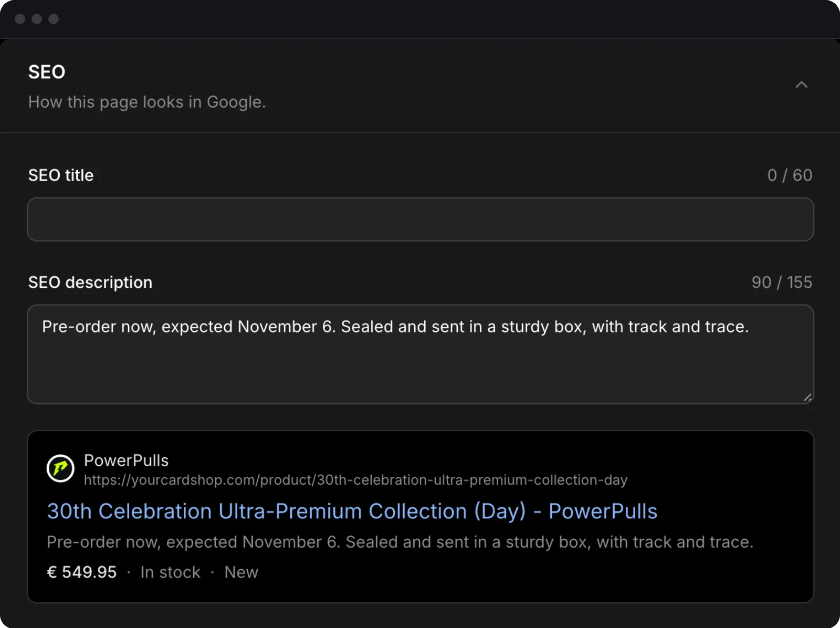This screenshot has width=840, height=628.
Task: Click the PowerPulls logo icon in preview
Action: [60, 468]
